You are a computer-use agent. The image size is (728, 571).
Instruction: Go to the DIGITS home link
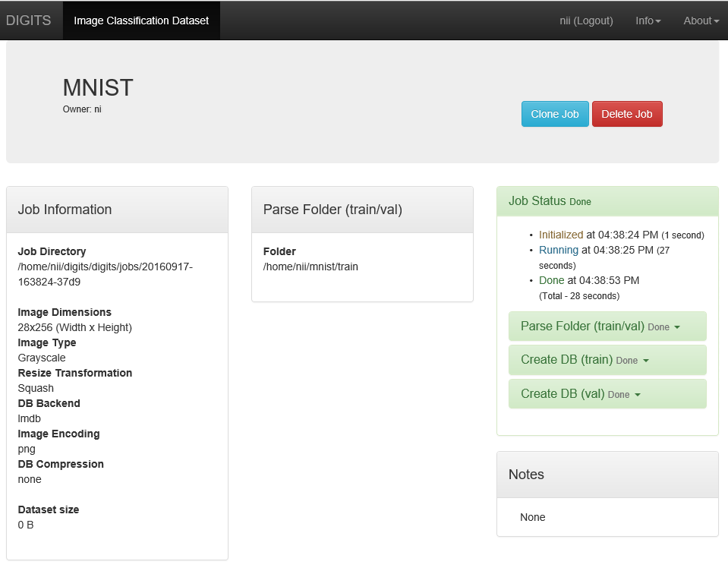click(x=28, y=21)
